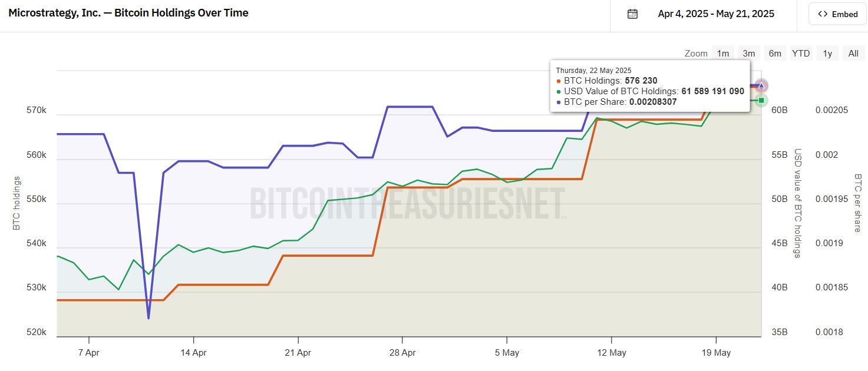Click the All zoom button
868x371 pixels.
point(853,54)
